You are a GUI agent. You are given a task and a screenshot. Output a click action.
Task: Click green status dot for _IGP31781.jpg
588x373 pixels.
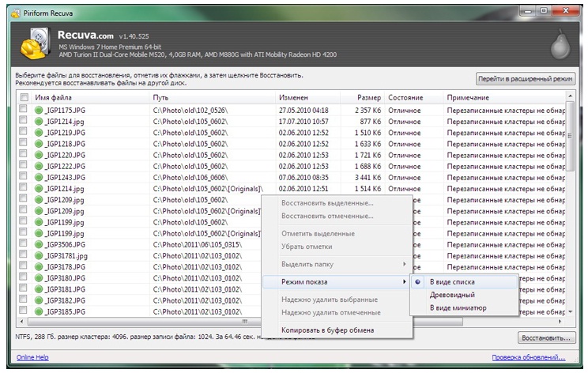click(39, 256)
